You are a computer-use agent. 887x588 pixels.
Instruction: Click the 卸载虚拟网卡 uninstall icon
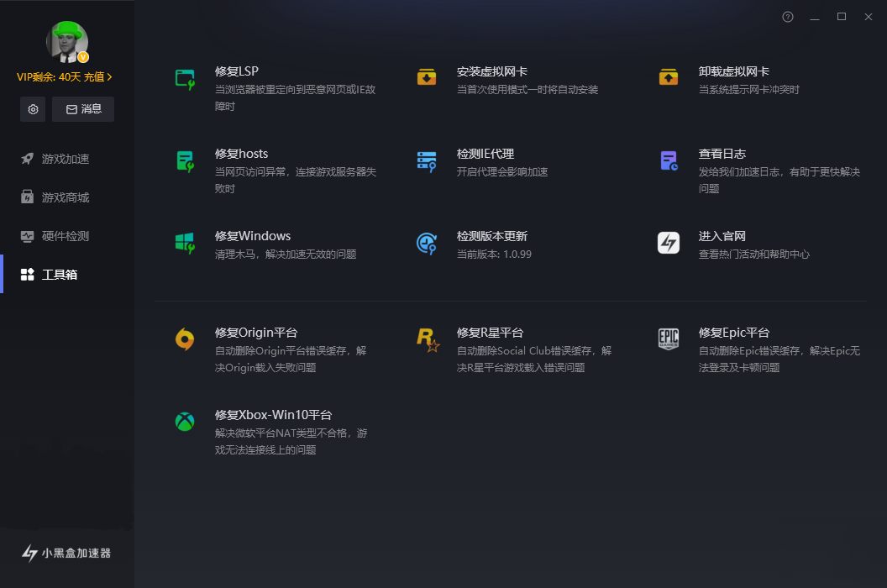click(669, 77)
